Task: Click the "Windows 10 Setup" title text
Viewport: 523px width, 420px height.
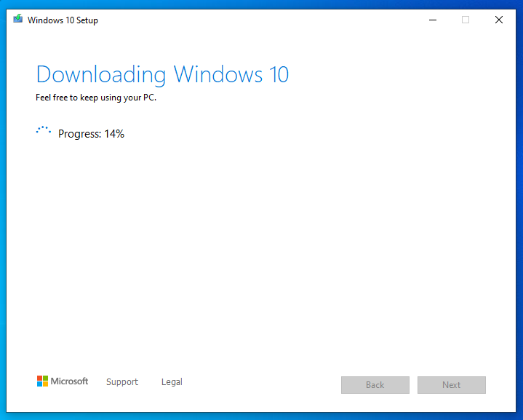Action: coord(63,20)
